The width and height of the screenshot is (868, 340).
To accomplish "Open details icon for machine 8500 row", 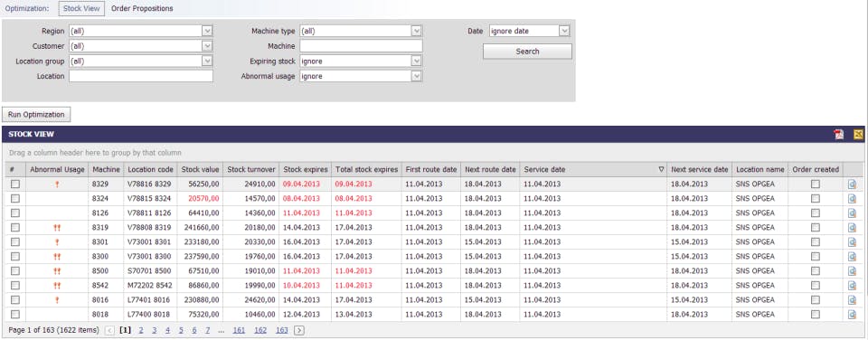I will tap(852, 270).
